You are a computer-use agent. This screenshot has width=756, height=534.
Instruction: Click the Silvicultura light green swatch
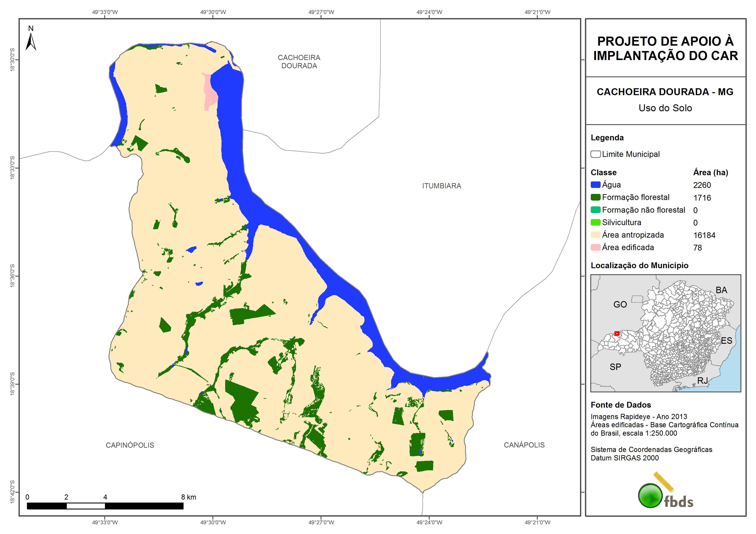(595, 222)
